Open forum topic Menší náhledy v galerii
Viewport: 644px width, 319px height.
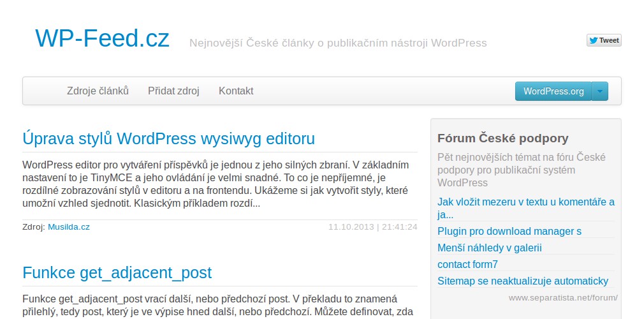[x=490, y=248]
